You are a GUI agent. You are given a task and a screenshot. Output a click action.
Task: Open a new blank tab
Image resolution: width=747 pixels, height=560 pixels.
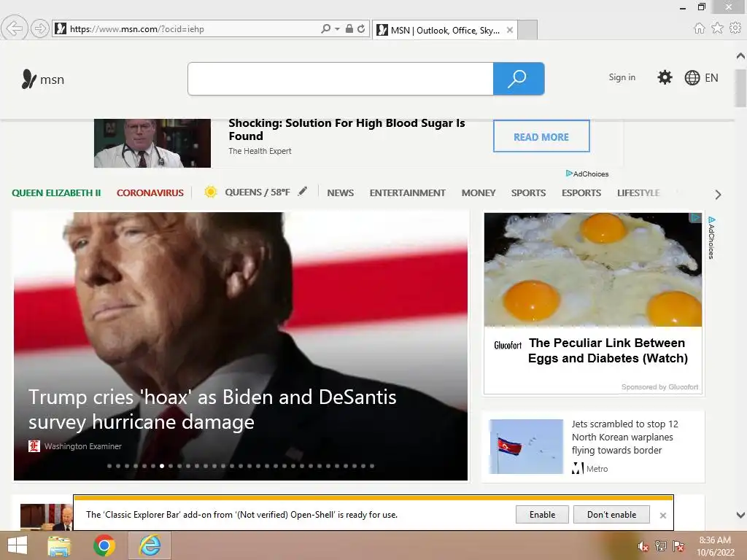pyautogui.click(x=527, y=30)
